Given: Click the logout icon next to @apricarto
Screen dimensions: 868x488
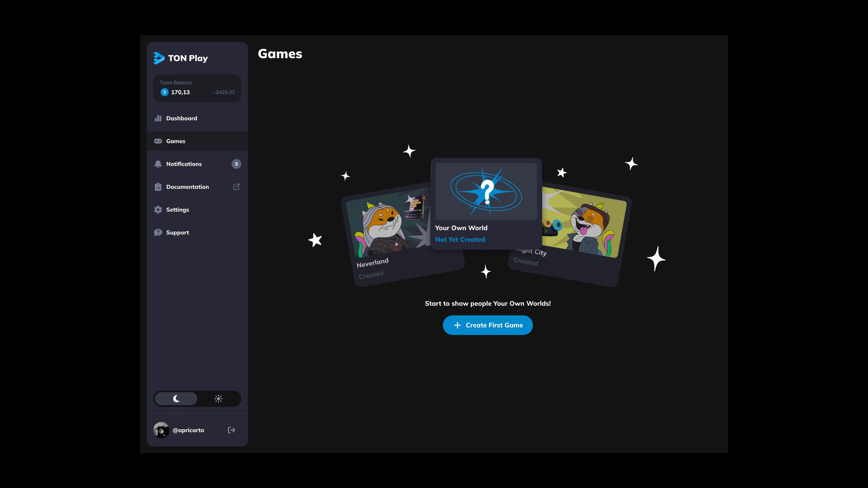Looking at the screenshot, I should tap(231, 430).
